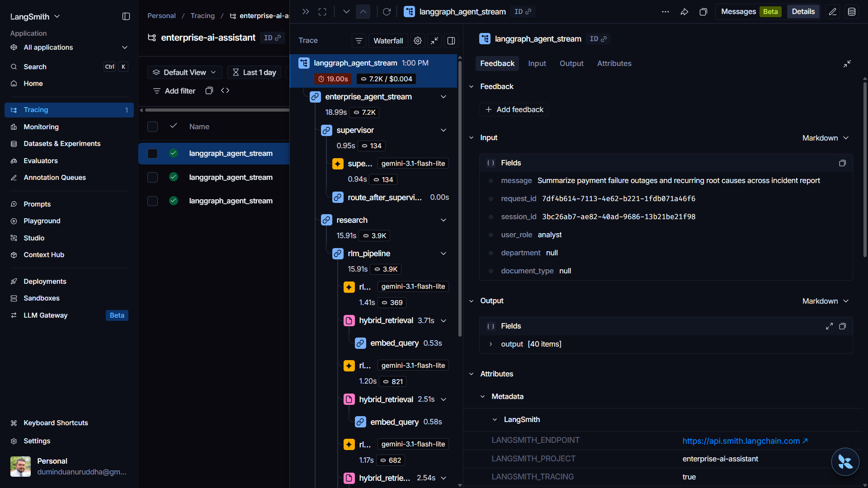Open the Default View dropdown
Screen dimensions: 868x488
click(184, 72)
